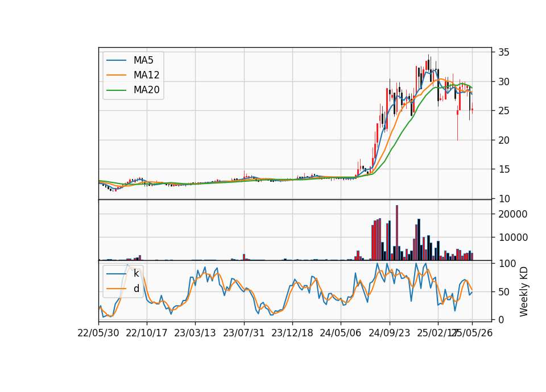The width and height of the screenshot is (546, 392).
Task: Click the 30 price axis tick
Action: click(x=503, y=82)
